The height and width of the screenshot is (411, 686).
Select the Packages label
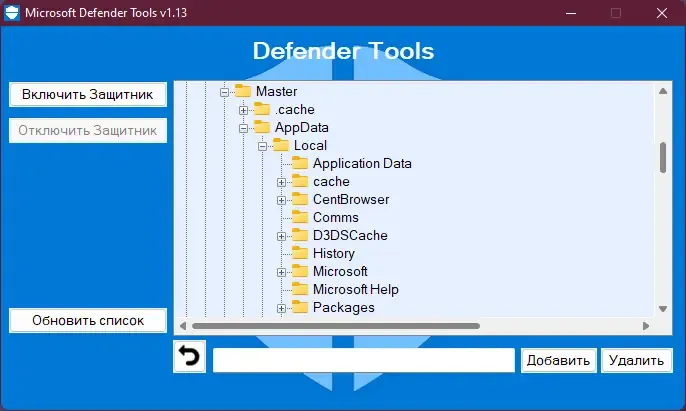click(x=343, y=307)
